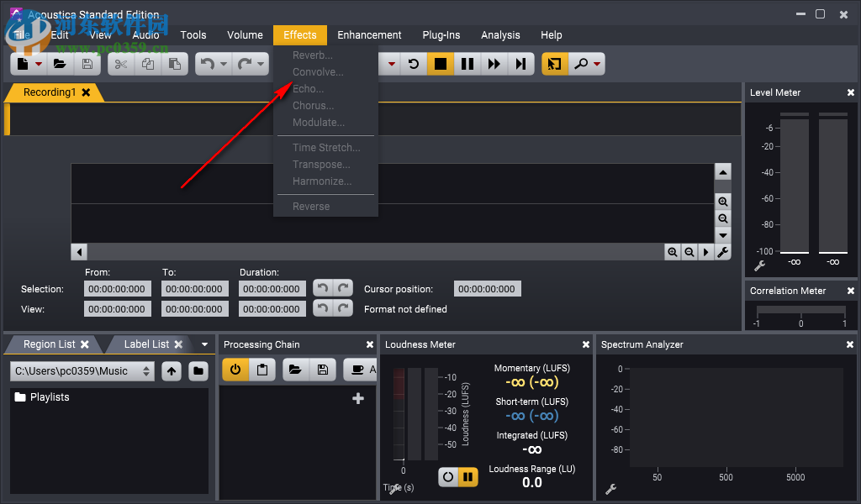Click the Loudness Meter reset button
This screenshot has height=504, width=861.
[448, 477]
